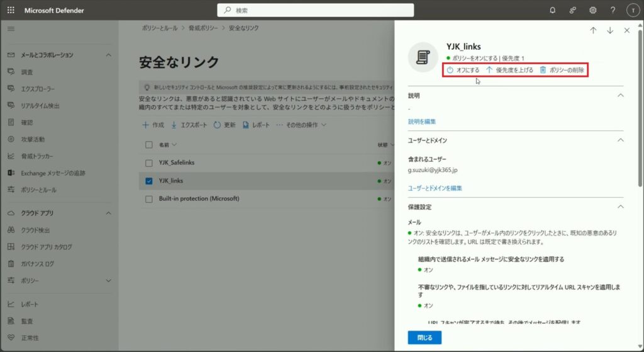Viewport: 644px width, 352px height.
Task: Select Built-in protection (Microsoft) policy name
Action: point(199,198)
